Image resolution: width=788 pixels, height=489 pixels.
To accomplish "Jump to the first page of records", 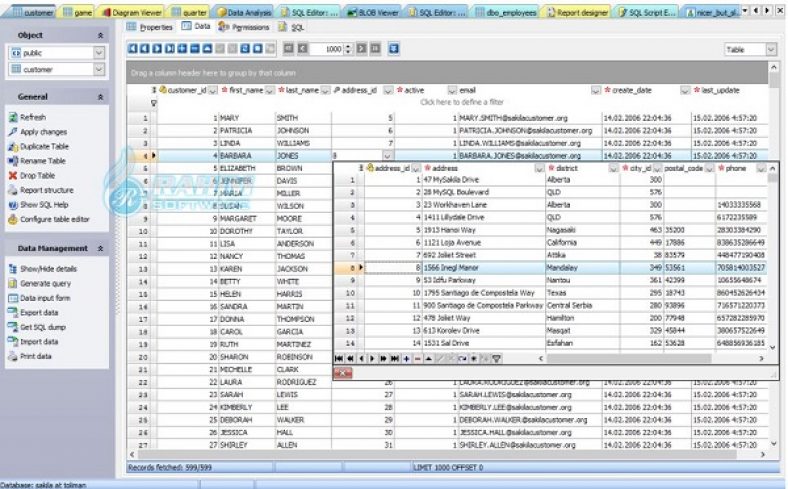I will point(288,49).
